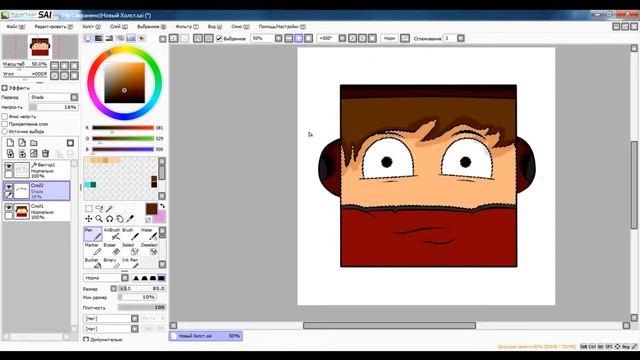Activate the eyedropper color picker tool
Screen dimensions: 640x360
[130, 219]
